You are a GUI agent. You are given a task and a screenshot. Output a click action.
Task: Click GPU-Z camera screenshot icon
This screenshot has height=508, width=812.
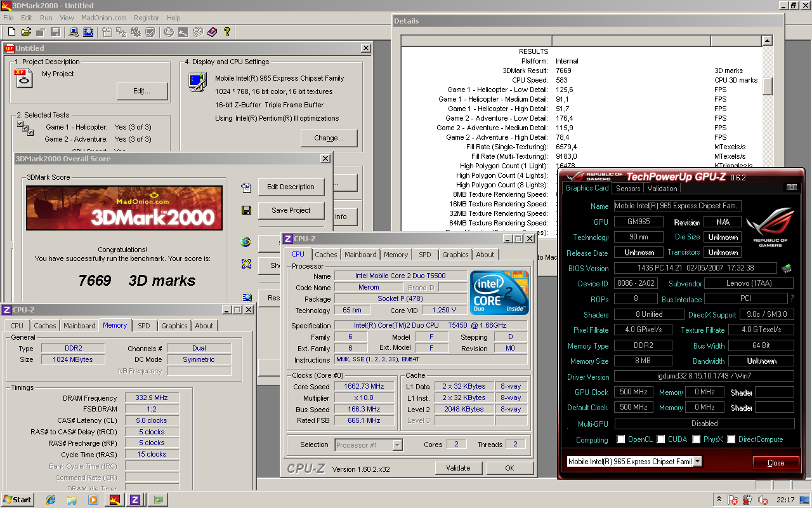point(791,187)
